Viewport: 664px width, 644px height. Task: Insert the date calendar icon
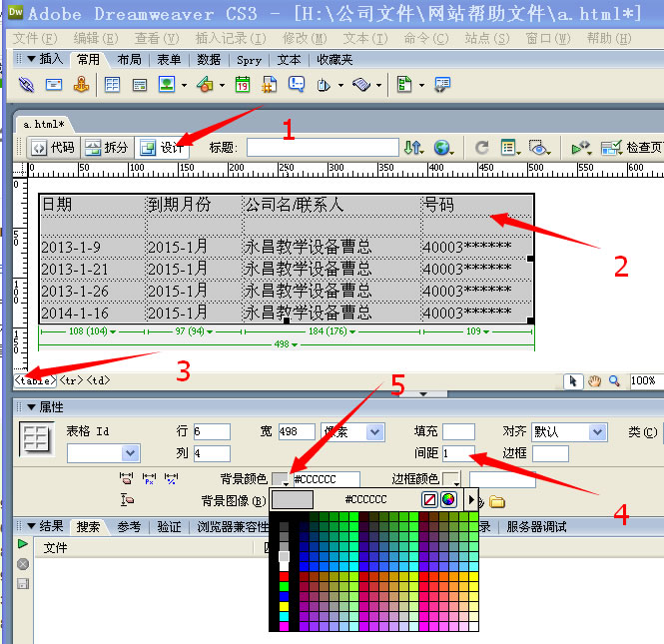[x=243, y=85]
